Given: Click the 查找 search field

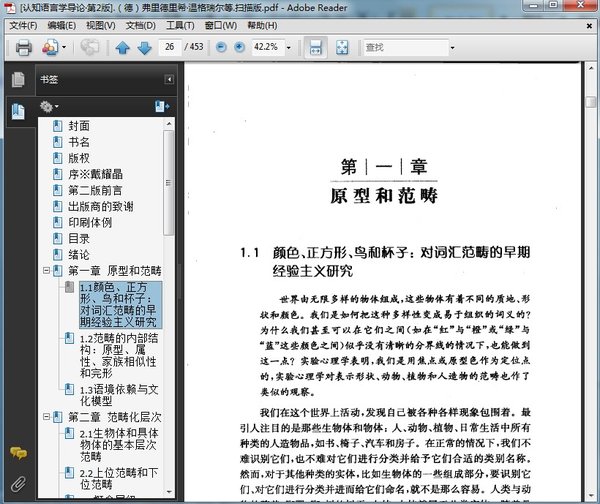Looking at the screenshot, I should (406, 47).
